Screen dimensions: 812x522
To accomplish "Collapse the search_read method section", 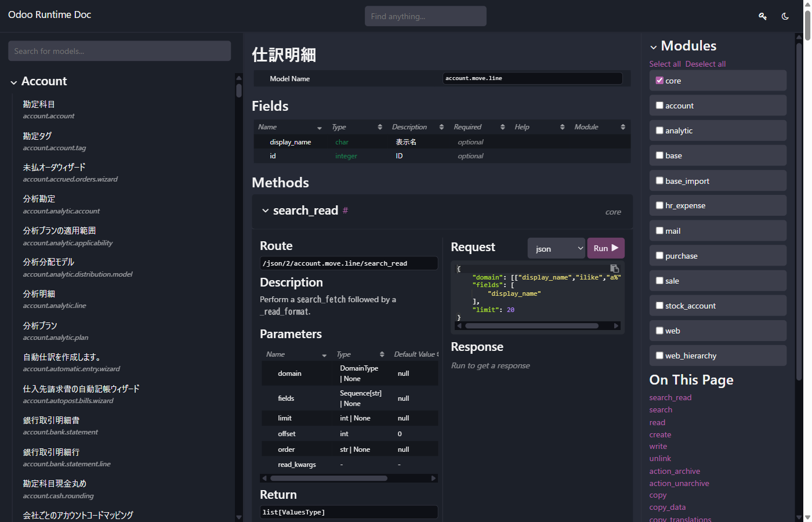I will click(x=266, y=211).
